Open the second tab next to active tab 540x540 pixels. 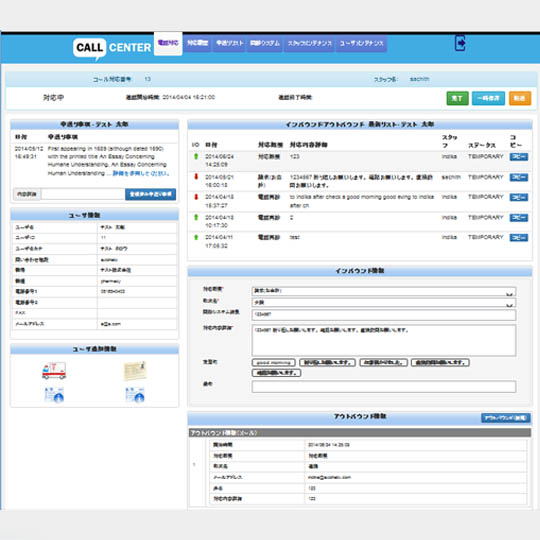coord(197,43)
